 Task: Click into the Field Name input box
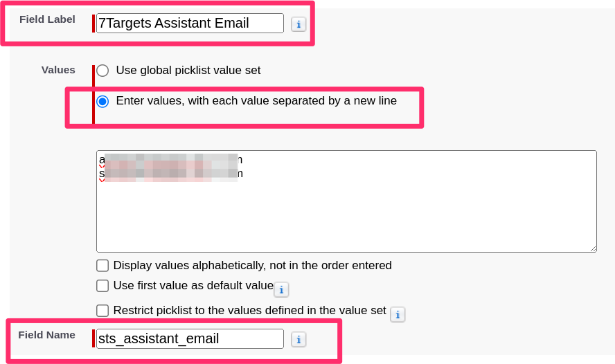pyautogui.click(x=190, y=338)
